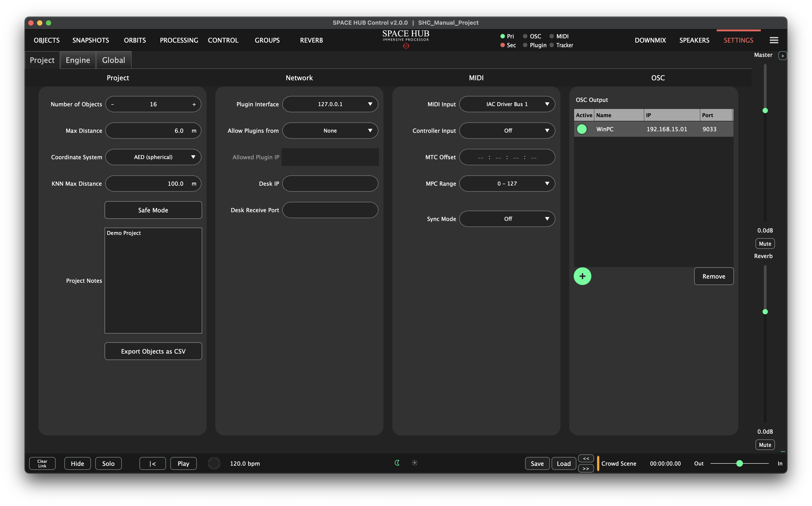
Task: Expand the Master panel chevron
Action: (x=783, y=55)
